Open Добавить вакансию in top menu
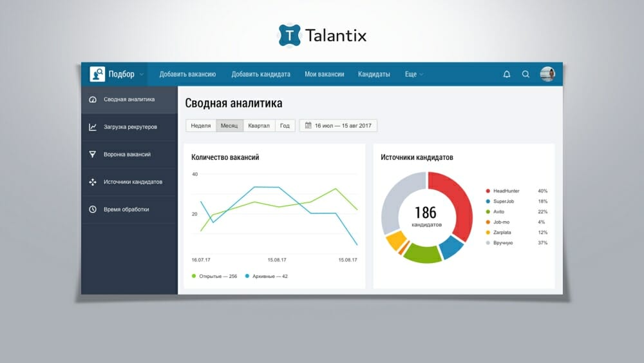The height and width of the screenshot is (363, 644). pos(187,74)
